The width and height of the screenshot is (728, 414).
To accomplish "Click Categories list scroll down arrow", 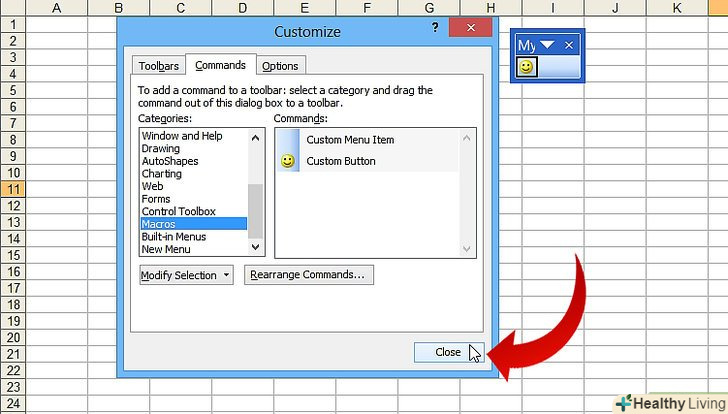I will [x=255, y=247].
